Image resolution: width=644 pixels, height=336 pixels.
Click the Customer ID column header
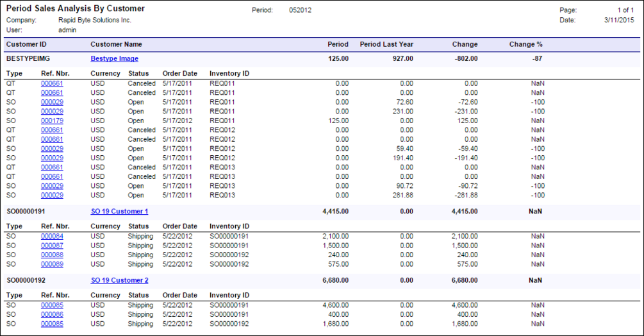point(26,44)
